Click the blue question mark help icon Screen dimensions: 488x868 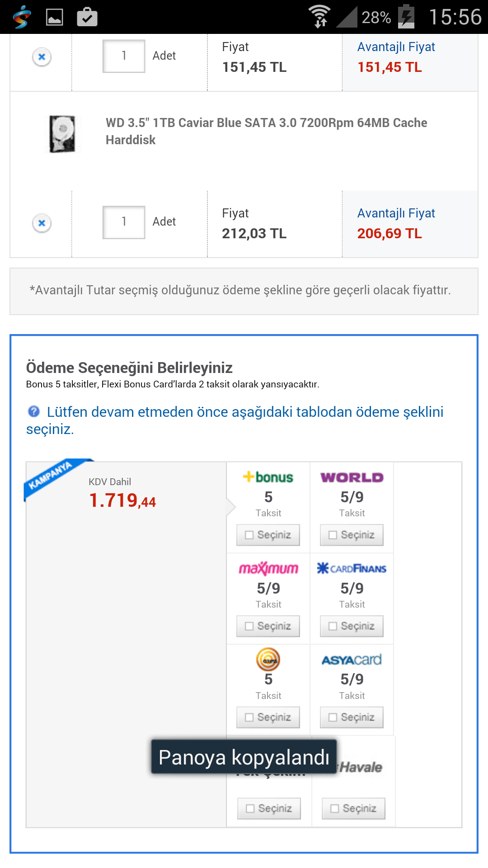click(34, 411)
